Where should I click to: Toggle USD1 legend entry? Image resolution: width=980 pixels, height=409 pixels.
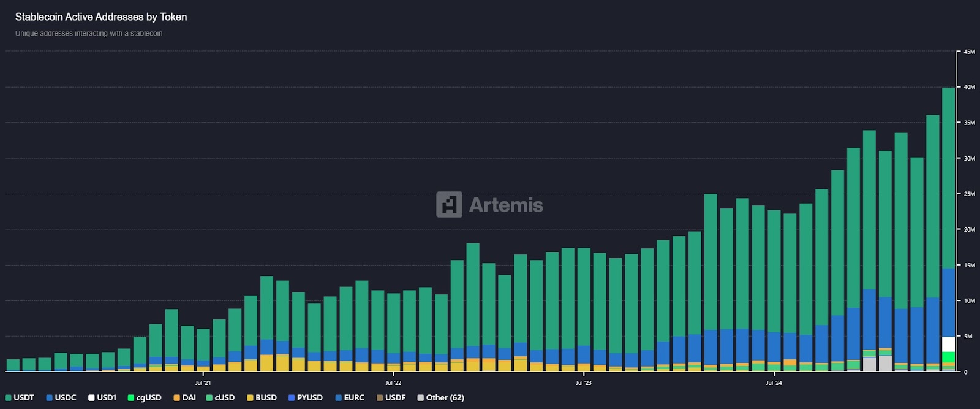click(x=102, y=397)
